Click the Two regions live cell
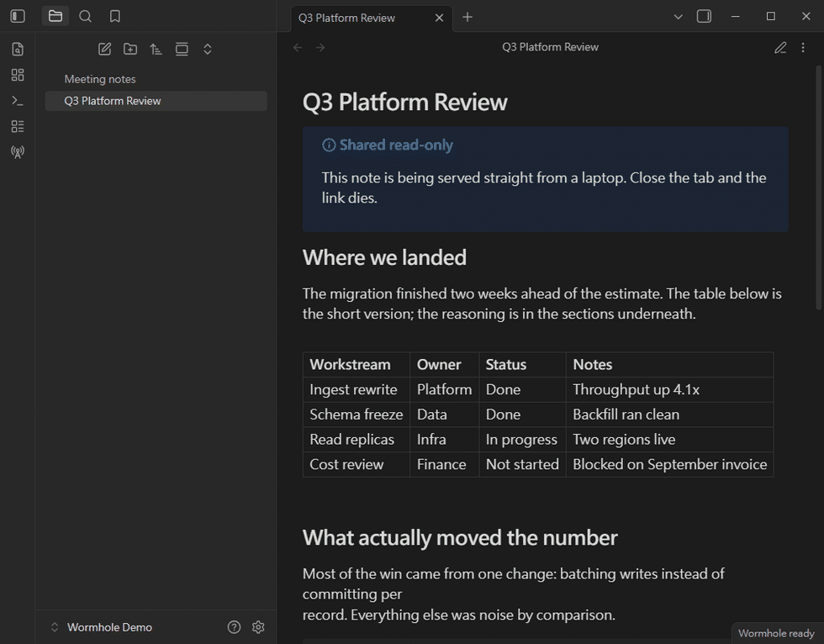Image resolution: width=824 pixels, height=644 pixels. pos(669,440)
